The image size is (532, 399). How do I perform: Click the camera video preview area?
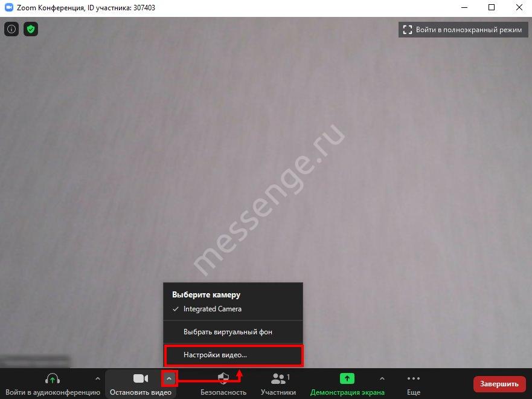266,151
